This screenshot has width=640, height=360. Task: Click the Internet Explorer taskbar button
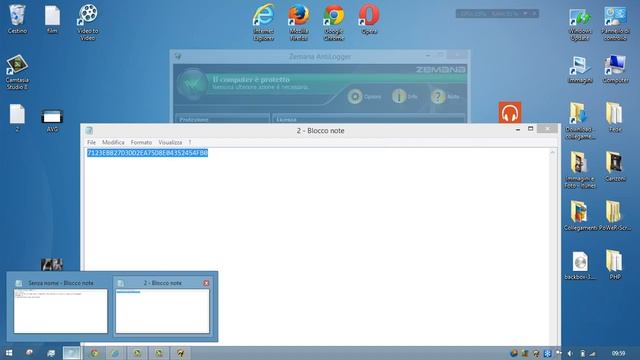115,353
